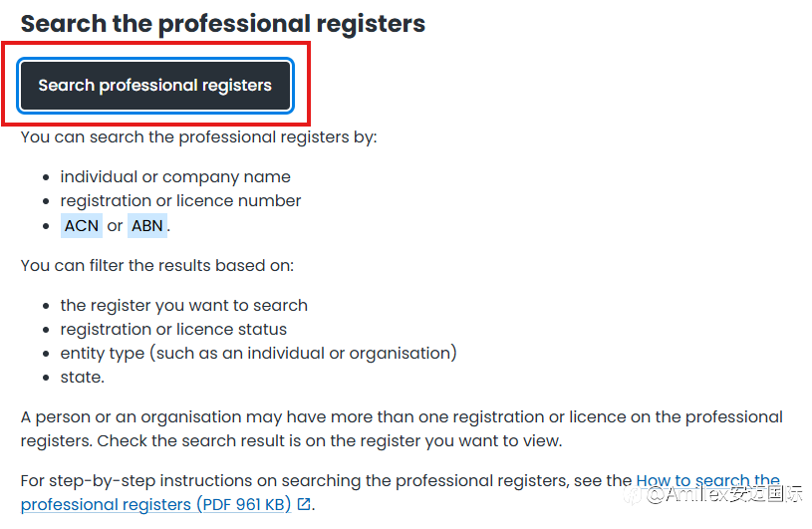Click the "A person or an organisation" paragraph
Image resolution: width=812 pixels, height=529 pixels.
pyautogui.click(x=299, y=416)
